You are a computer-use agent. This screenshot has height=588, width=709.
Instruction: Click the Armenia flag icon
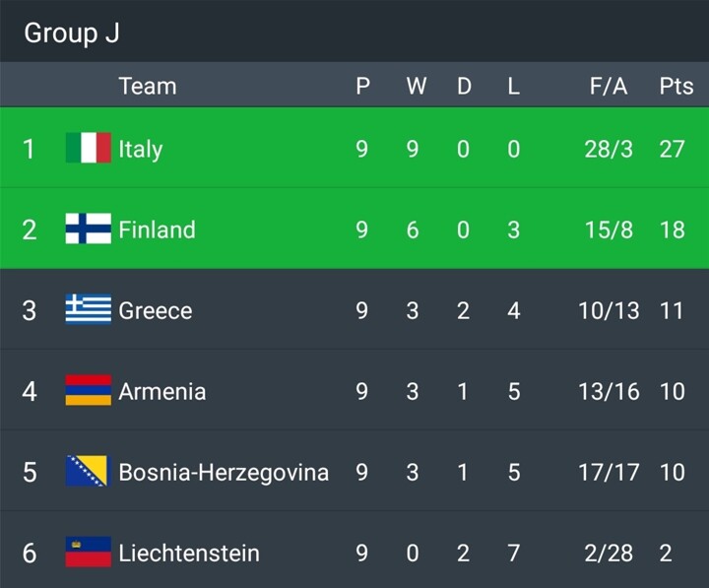[88, 391]
